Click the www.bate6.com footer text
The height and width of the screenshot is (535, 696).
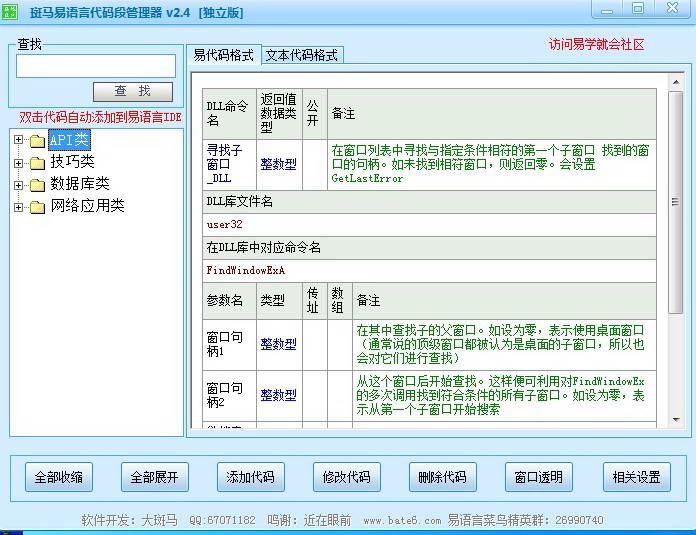(402, 520)
